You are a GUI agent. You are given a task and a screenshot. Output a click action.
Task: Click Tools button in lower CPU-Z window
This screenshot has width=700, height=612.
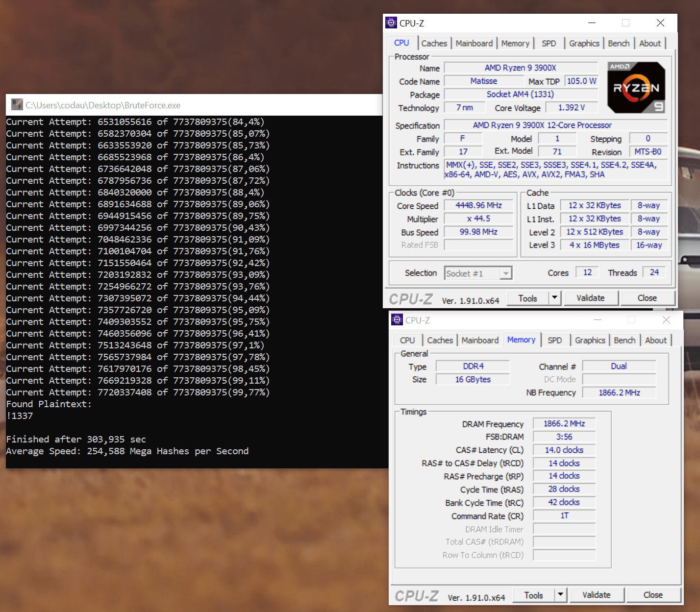pos(533,595)
